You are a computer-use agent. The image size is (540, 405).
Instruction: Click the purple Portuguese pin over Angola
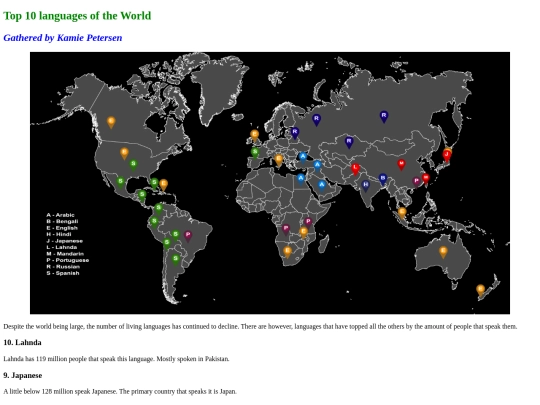[x=286, y=229]
